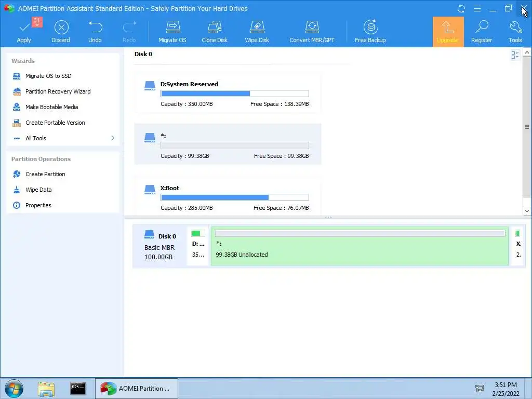Select the Wipe Data operation
The image size is (532, 399).
[x=38, y=190]
